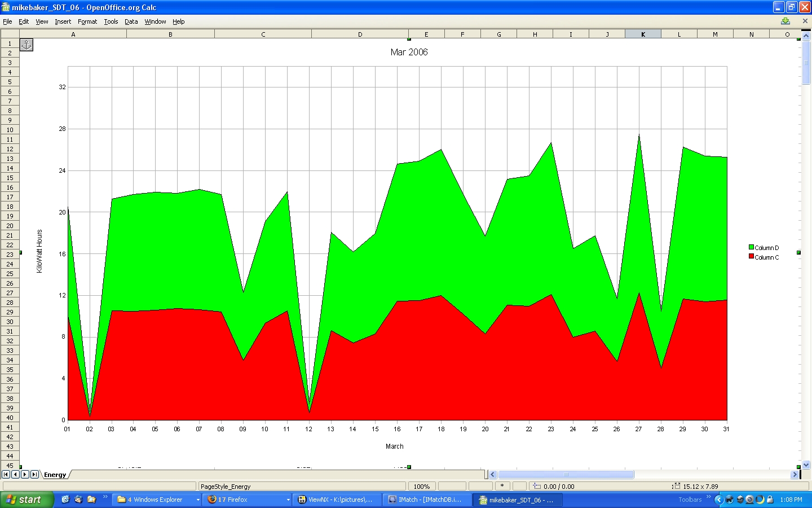Open the Format menu
Screen dimensions: 812x508
[x=87, y=21]
